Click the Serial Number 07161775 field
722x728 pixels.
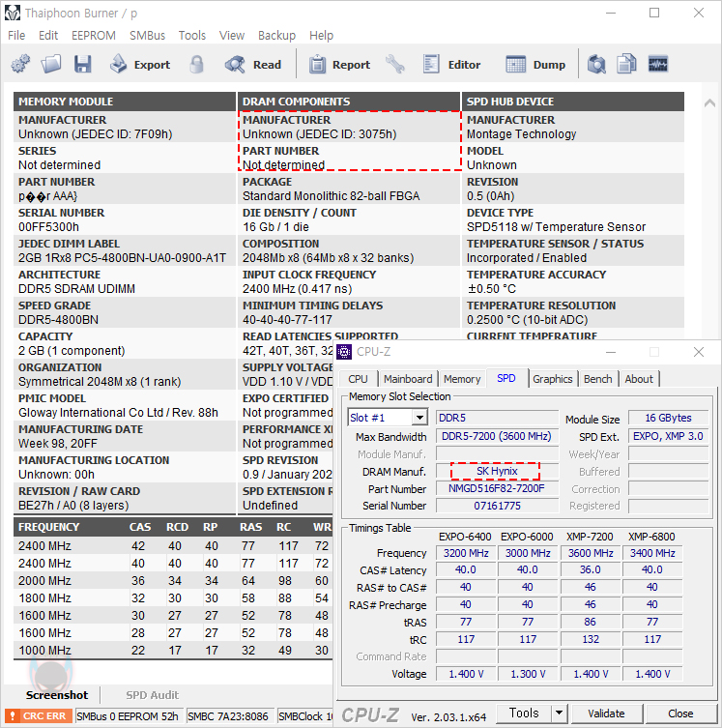[497, 506]
